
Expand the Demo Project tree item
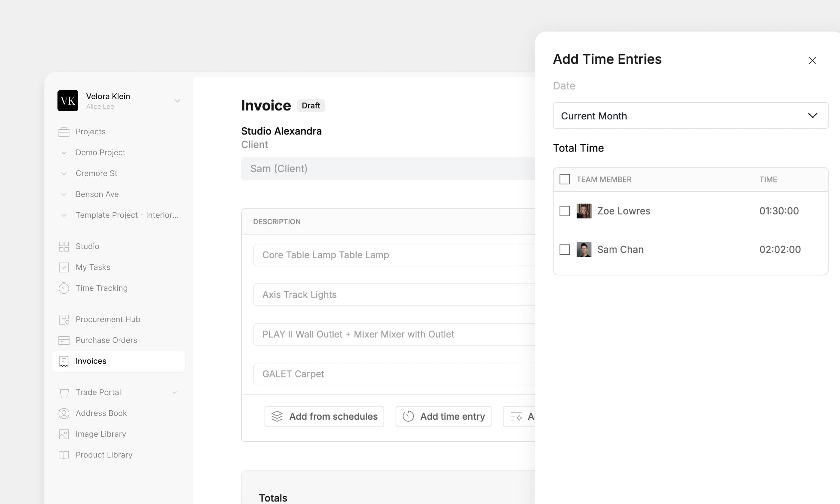(64, 153)
